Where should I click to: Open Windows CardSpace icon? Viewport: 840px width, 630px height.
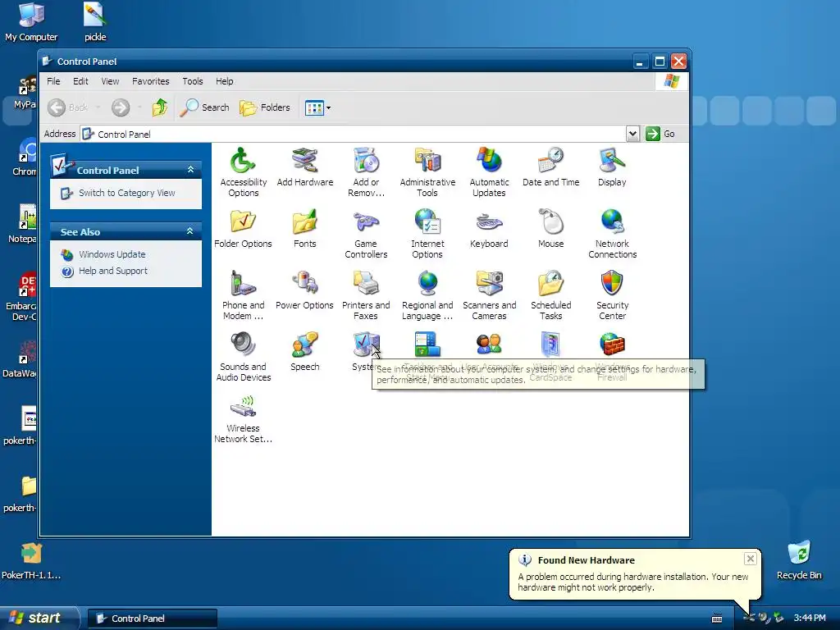(550, 345)
